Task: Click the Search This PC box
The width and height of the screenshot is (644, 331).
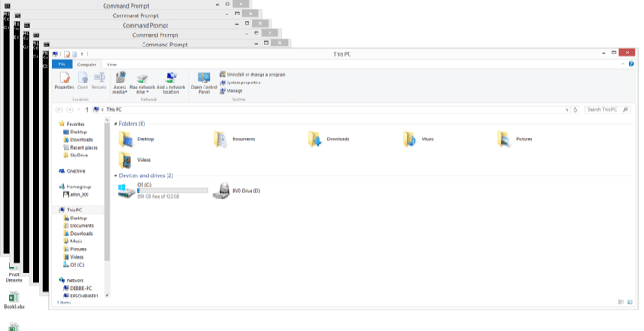Action: point(607,110)
